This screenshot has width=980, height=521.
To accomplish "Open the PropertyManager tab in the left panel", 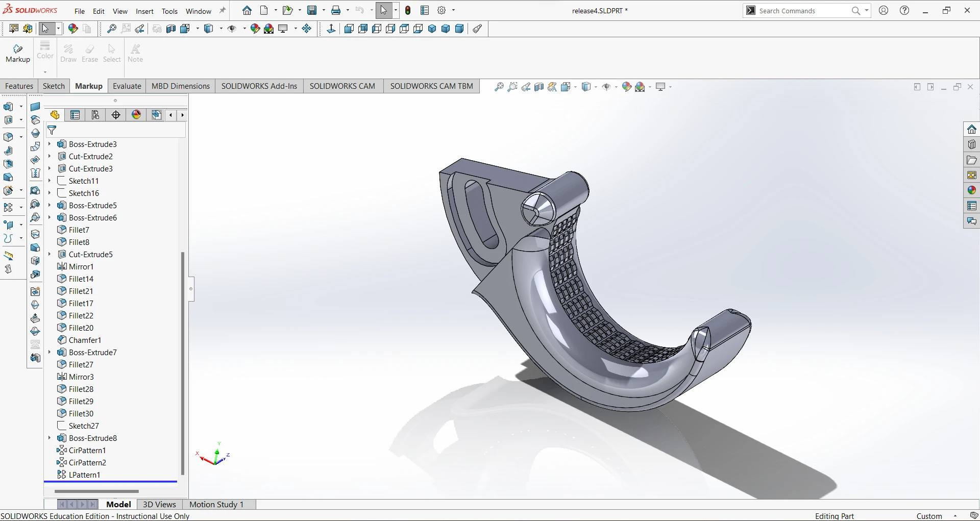I will pos(75,115).
